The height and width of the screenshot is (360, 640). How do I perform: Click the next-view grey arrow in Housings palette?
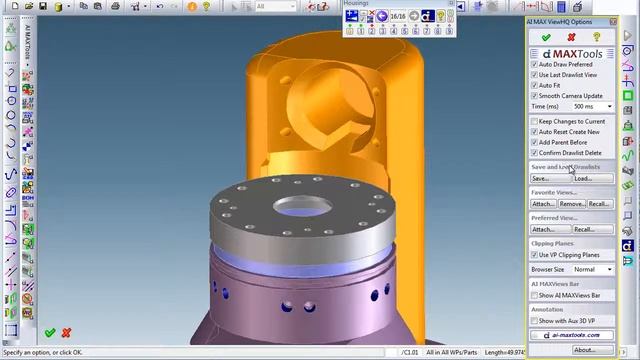(413, 16)
